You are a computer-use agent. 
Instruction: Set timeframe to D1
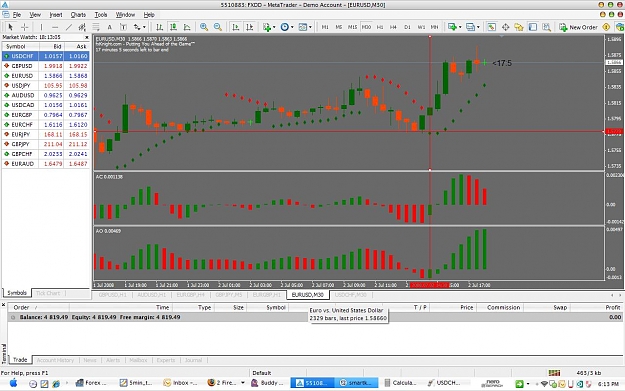click(407, 27)
